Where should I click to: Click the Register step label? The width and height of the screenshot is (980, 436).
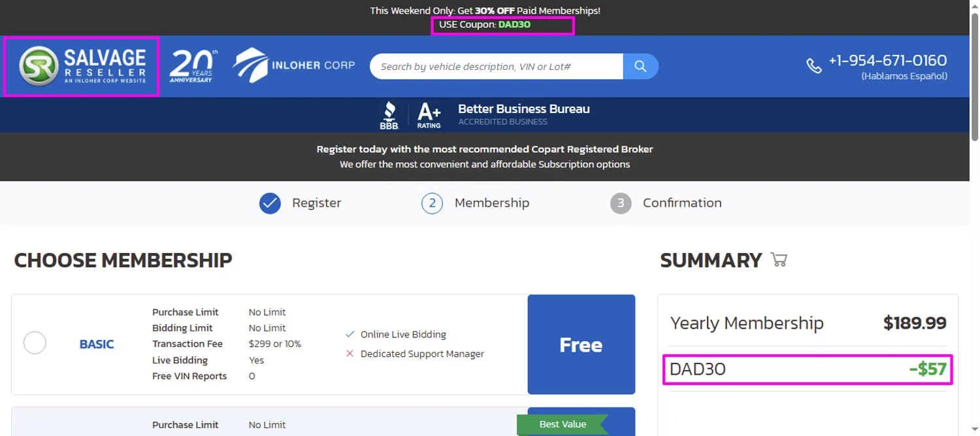[x=317, y=203]
